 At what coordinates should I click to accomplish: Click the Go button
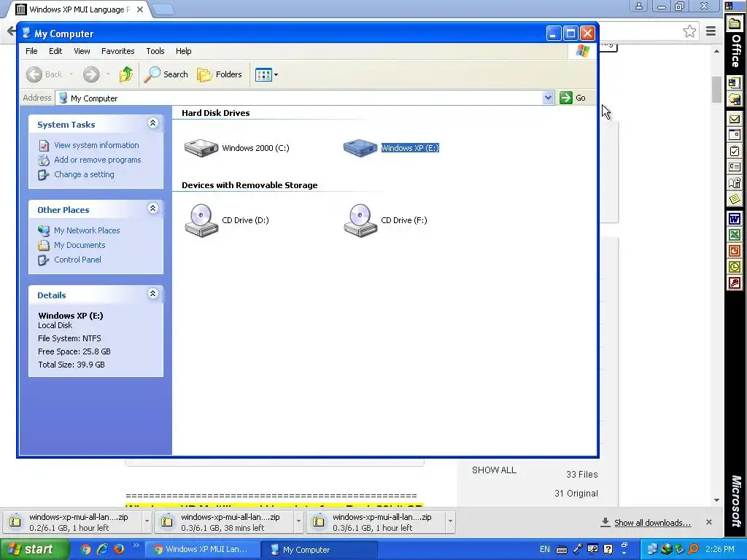(573, 98)
